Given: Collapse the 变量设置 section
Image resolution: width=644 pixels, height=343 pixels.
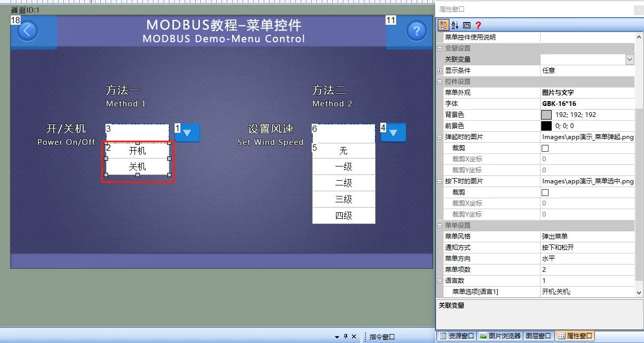Looking at the screenshot, I should point(440,48).
